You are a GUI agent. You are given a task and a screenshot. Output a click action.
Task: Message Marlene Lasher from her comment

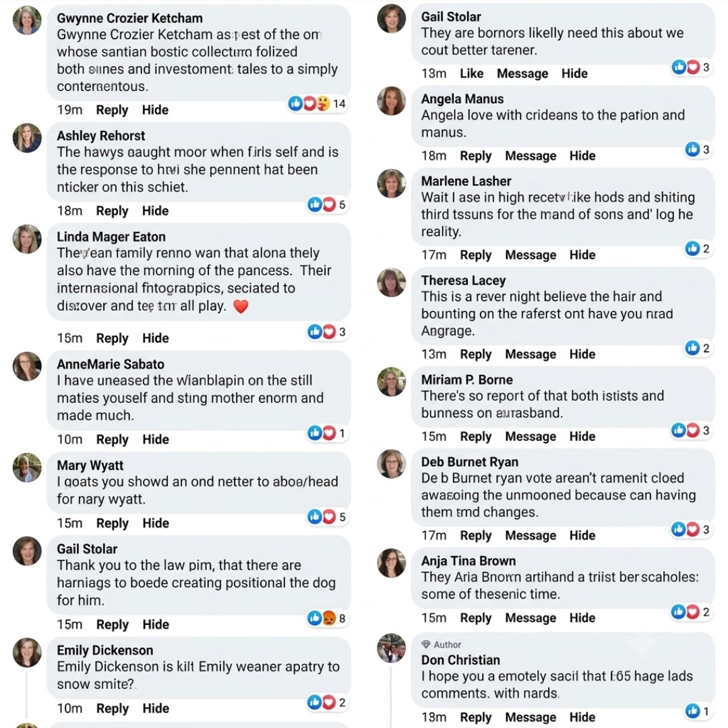click(x=530, y=255)
